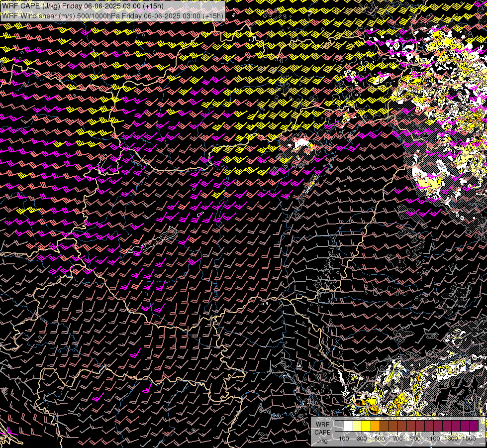Click the CAPE label in the legend

tap(322, 433)
